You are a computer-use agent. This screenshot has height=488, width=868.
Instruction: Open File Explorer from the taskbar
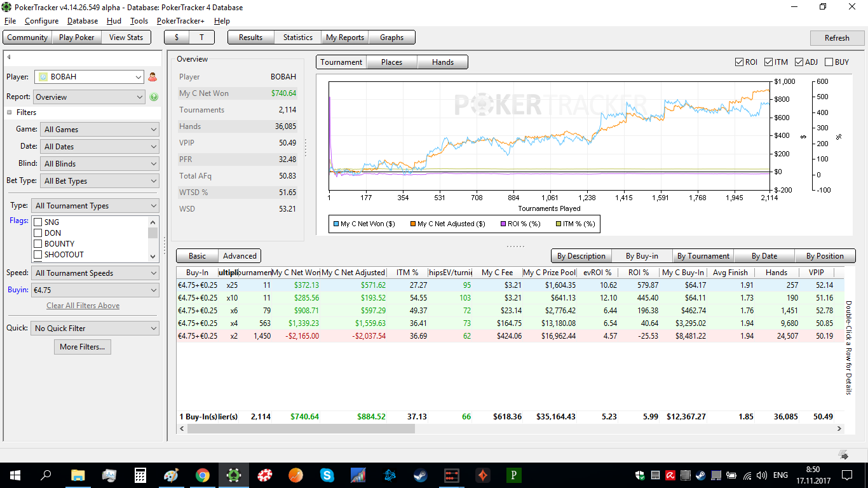pyautogui.click(x=78, y=475)
